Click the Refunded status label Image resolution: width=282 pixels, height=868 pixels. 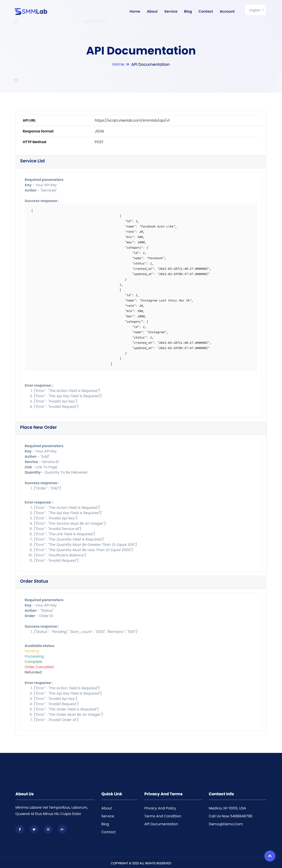click(33, 672)
